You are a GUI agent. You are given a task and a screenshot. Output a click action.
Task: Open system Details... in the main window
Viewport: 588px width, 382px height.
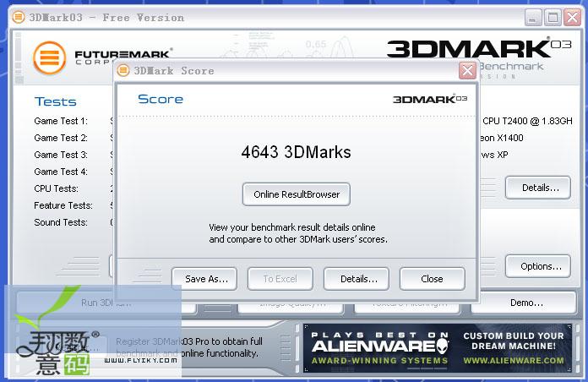click(538, 188)
